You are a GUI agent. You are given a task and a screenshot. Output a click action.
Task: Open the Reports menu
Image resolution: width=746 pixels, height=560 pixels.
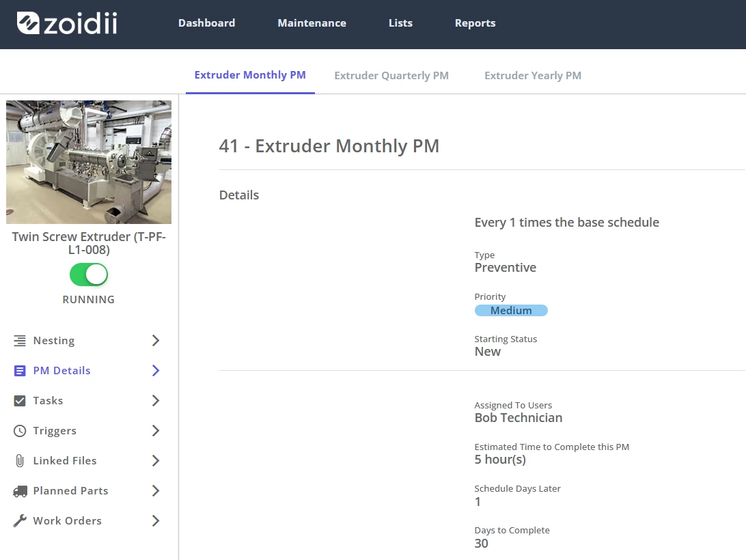pos(475,23)
